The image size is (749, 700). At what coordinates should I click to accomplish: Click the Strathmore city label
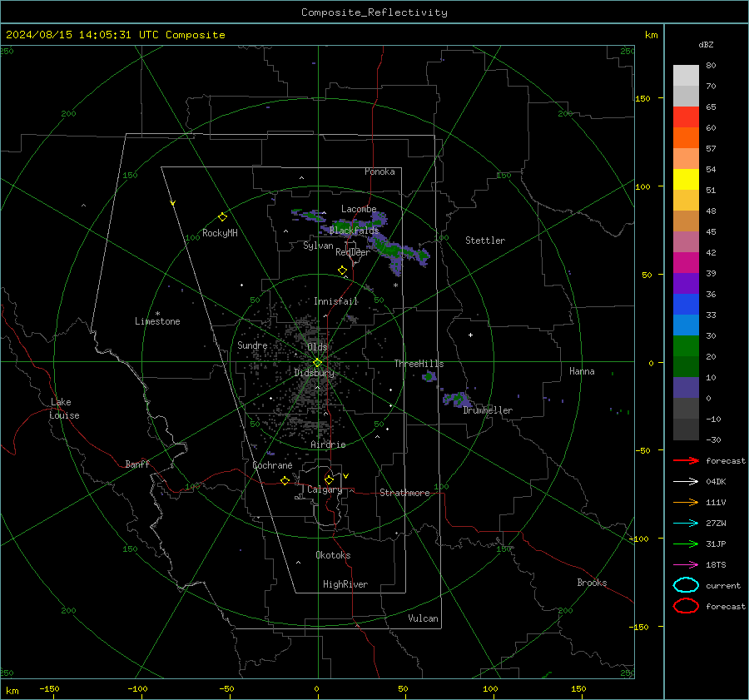coord(404,493)
